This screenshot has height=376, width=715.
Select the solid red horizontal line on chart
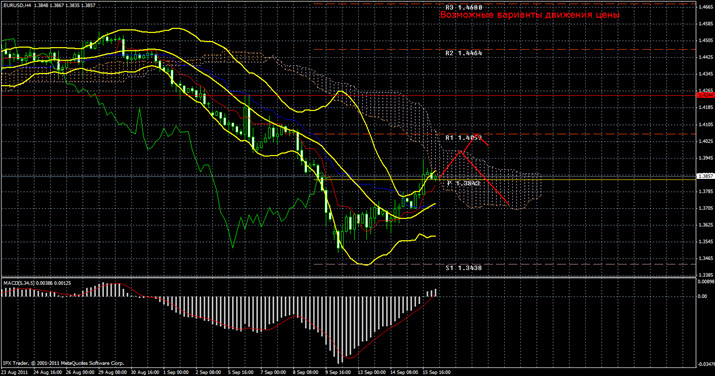tap(348, 95)
